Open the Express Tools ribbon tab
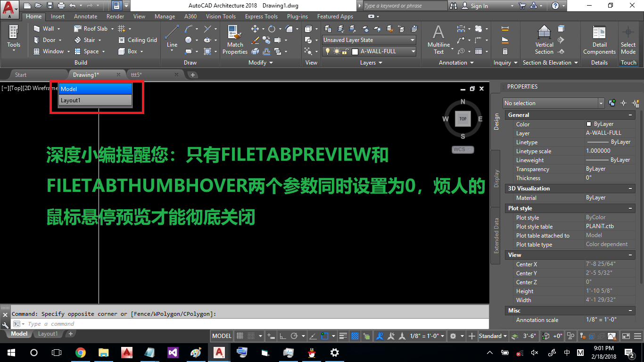The image size is (644, 362). point(261,16)
